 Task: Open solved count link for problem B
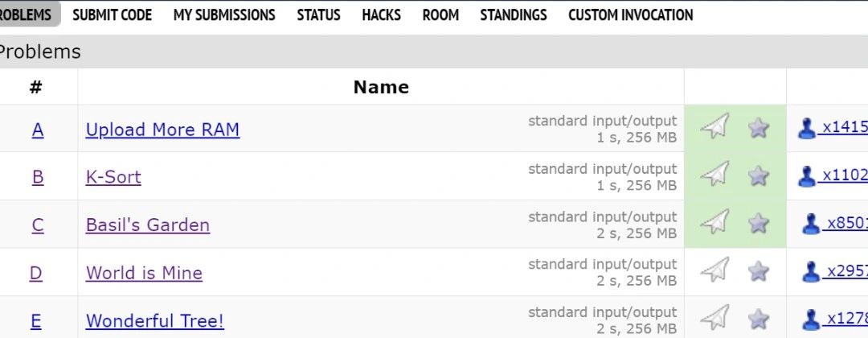point(845,175)
